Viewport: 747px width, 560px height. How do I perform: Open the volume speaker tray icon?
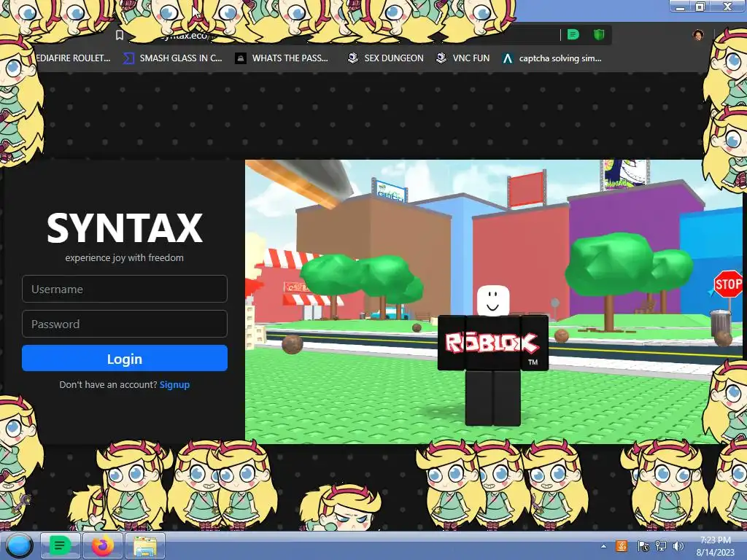[678, 546]
